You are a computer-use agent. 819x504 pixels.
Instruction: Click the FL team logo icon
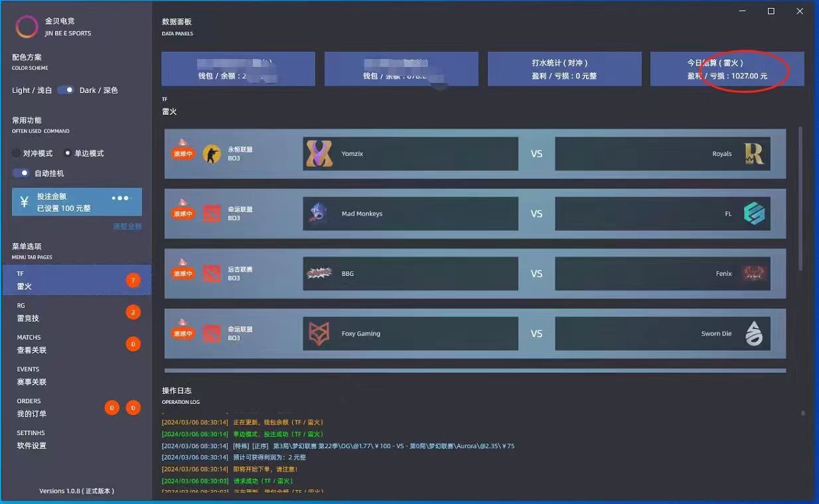(754, 214)
